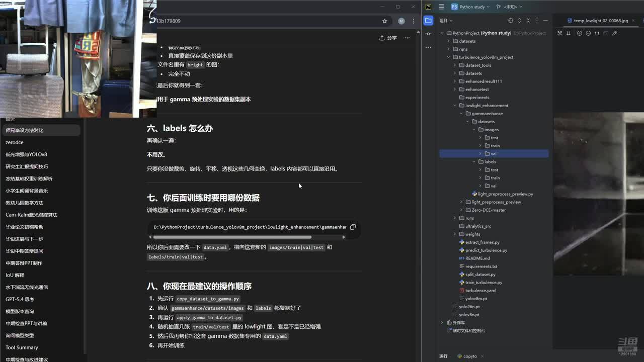Viewport: 644px width, 362px height.
Task: Open chat 水下湍流无线光通信
Action: 42,287
